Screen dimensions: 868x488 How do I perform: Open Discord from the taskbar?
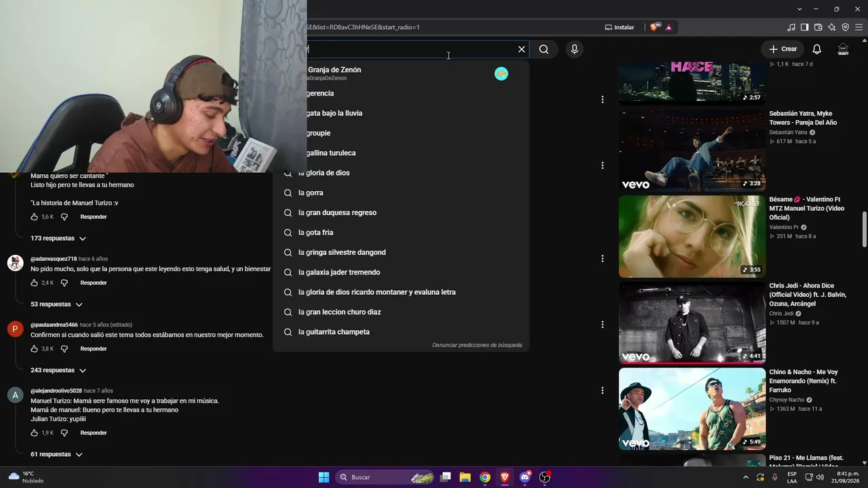[525, 477]
